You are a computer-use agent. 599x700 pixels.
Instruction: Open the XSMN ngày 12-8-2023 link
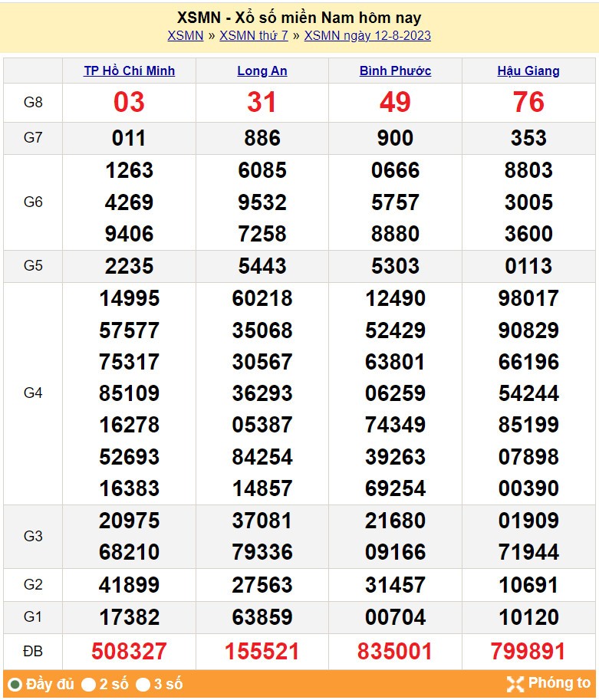367,35
